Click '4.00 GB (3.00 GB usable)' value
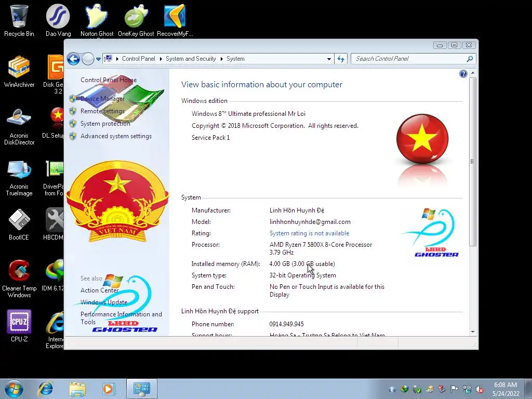 [302, 263]
